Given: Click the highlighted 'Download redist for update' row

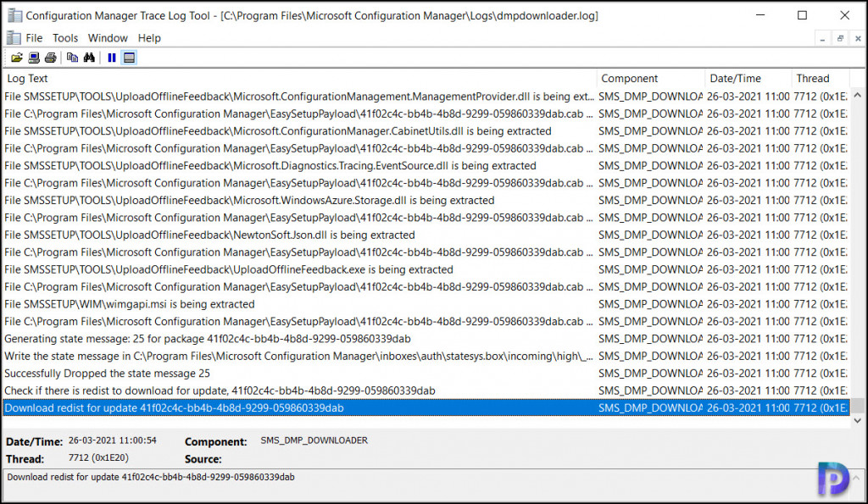Looking at the screenshot, I should [x=426, y=407].
